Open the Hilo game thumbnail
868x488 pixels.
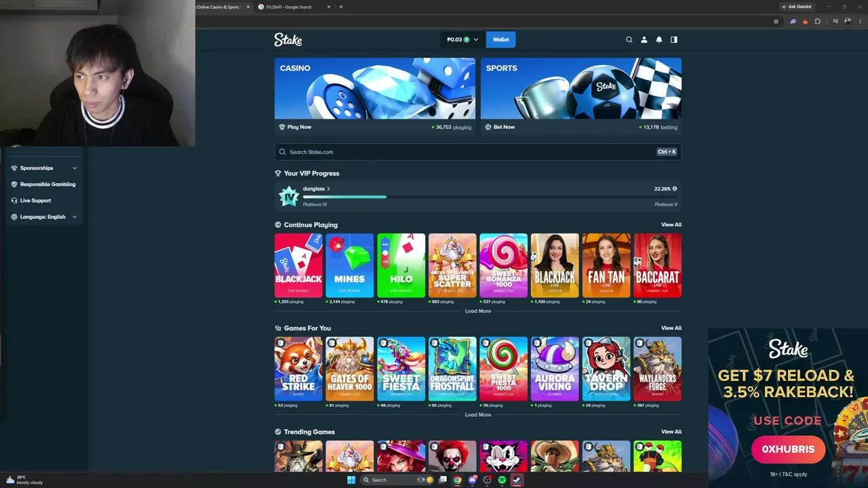pyautogui.click(x=401, y=266)
